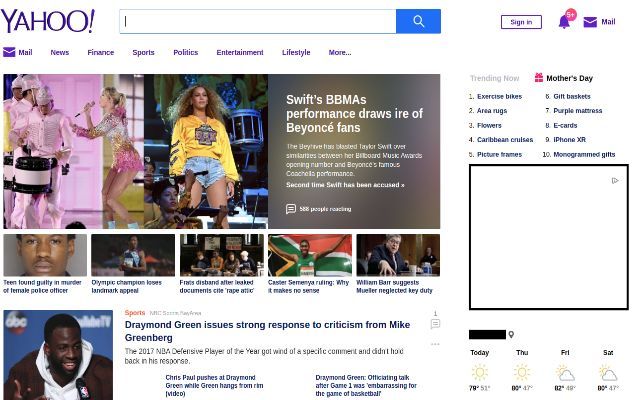Screen dimensions: 635x400
Task: Click the Mail text link at top right
Action: coord(608,22)
